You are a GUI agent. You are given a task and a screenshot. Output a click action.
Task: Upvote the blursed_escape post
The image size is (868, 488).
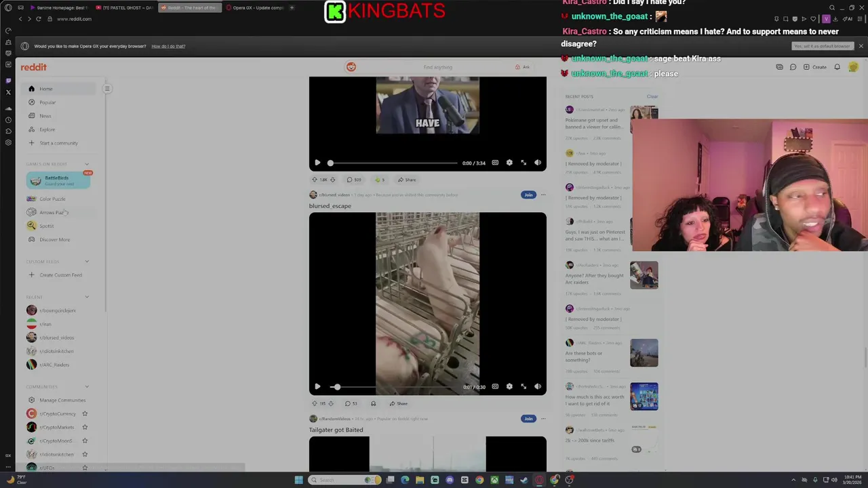click(x=314, y=403)
